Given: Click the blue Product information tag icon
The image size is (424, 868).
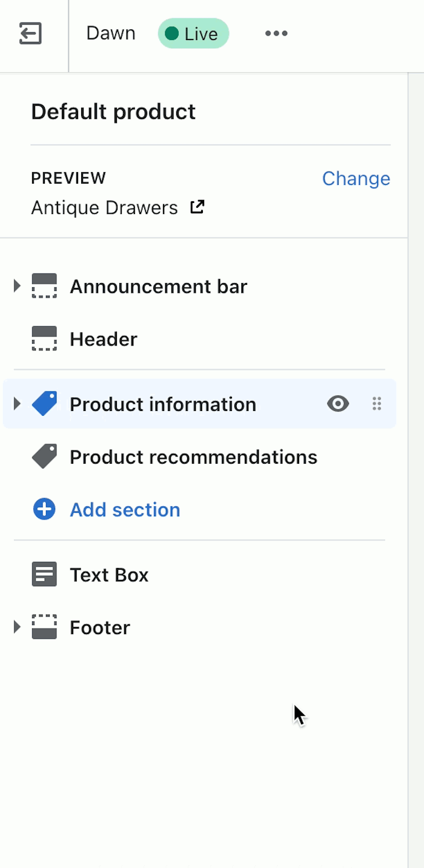Looking at the screenshot, I should point(44,404).
